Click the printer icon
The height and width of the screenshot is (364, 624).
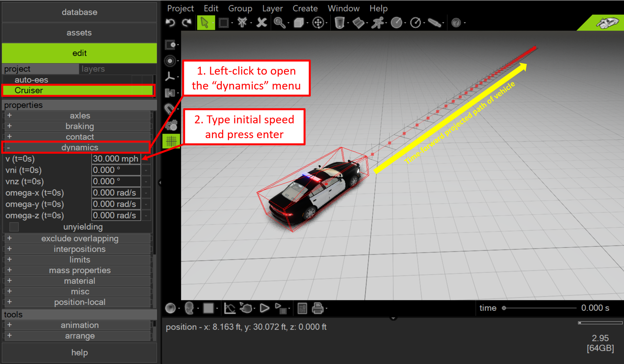tap(317, 308)
